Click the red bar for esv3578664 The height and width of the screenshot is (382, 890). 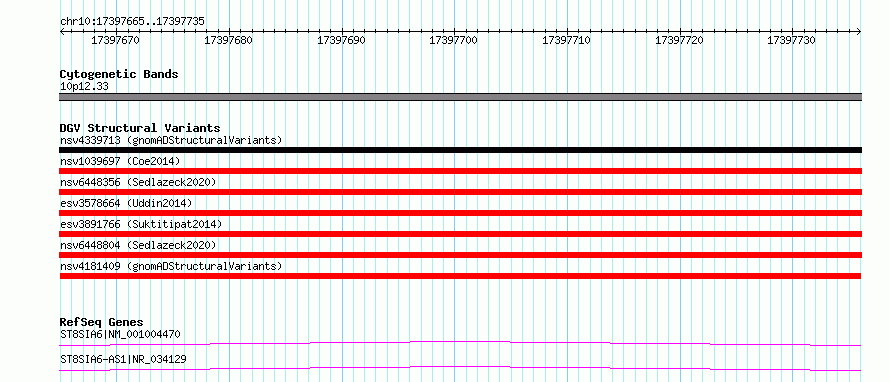click(460, 213)
